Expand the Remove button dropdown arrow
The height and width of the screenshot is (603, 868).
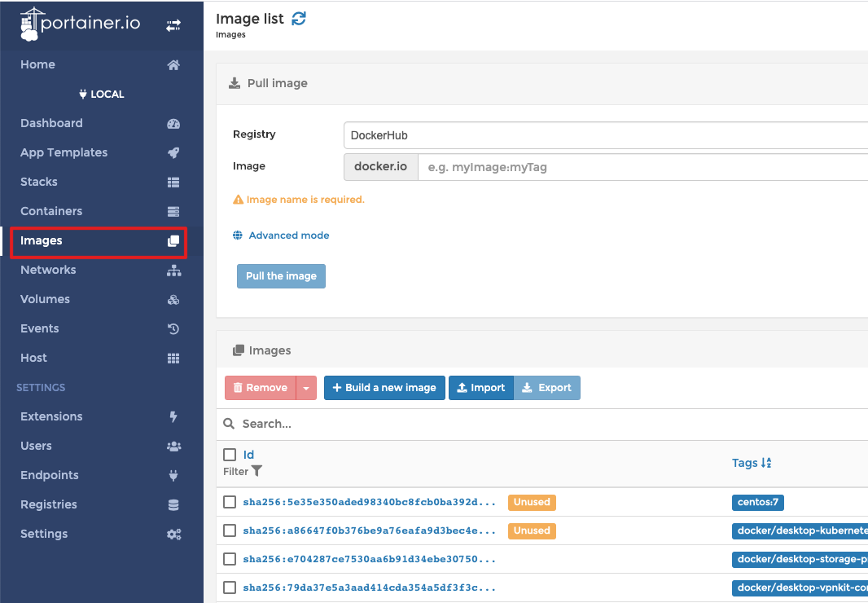click(306, 388)
